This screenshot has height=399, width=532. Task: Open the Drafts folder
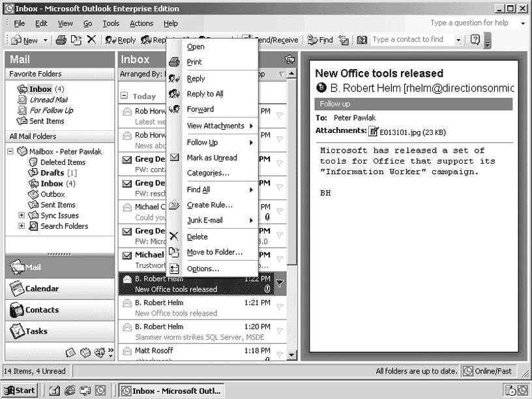click(52, 173)
